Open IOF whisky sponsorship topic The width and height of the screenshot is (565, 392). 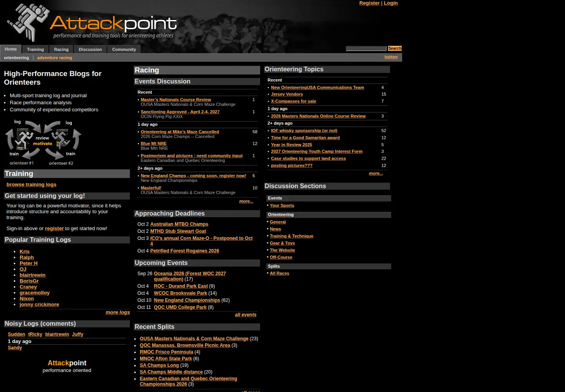(x=304, y=131)
